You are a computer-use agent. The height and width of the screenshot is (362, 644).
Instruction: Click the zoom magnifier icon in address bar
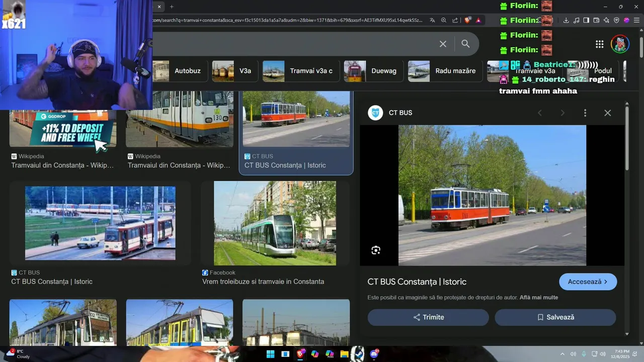coord(444,20)
